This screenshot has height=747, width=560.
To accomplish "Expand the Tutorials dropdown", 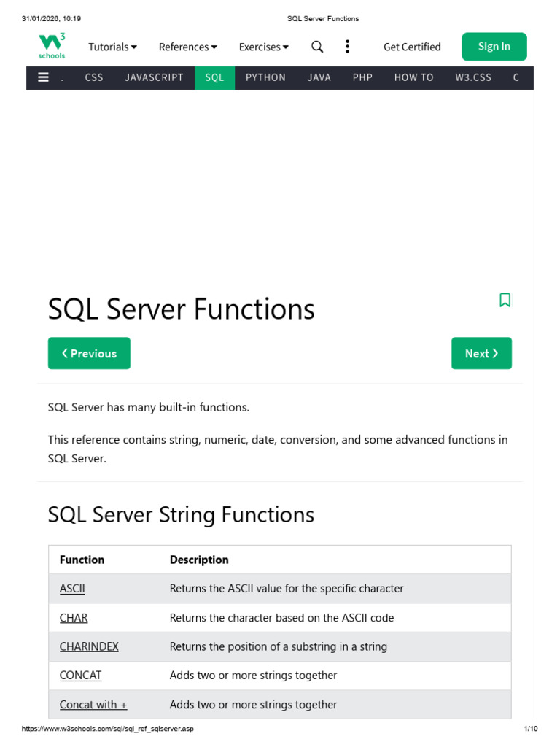I will click(x=112, y=47).
